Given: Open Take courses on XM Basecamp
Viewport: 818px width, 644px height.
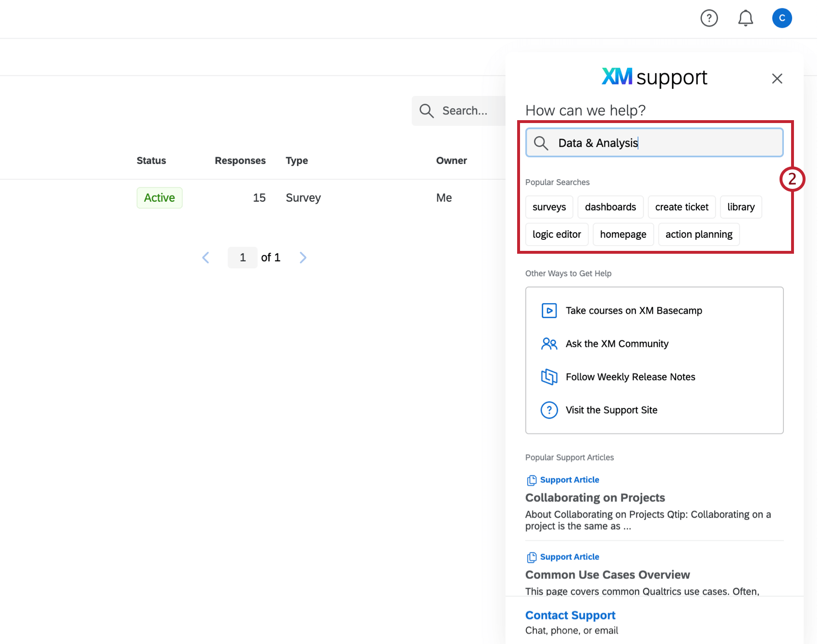Looking at the screenshot, I should tap(634, 310).
